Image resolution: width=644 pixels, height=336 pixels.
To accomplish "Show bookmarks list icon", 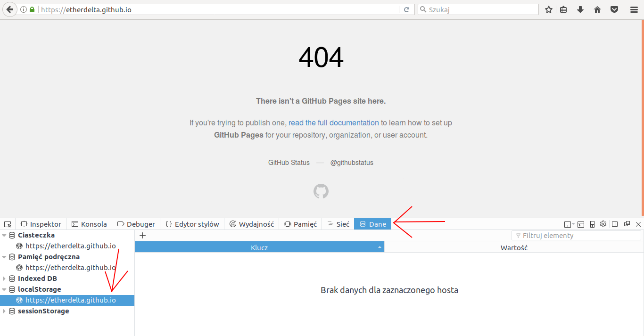I will [x=563, y=9].
